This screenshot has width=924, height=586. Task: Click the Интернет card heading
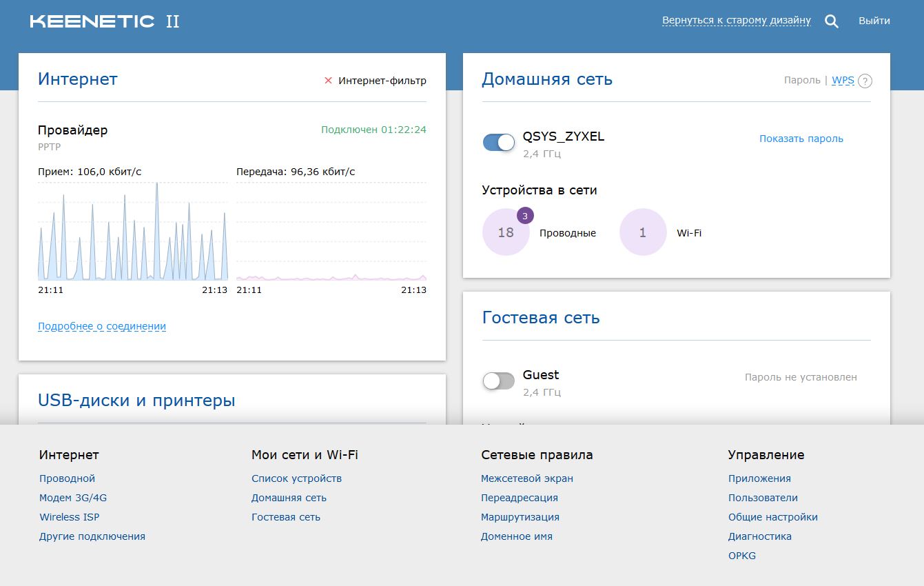pyautogui.click(x=78, y=79)
